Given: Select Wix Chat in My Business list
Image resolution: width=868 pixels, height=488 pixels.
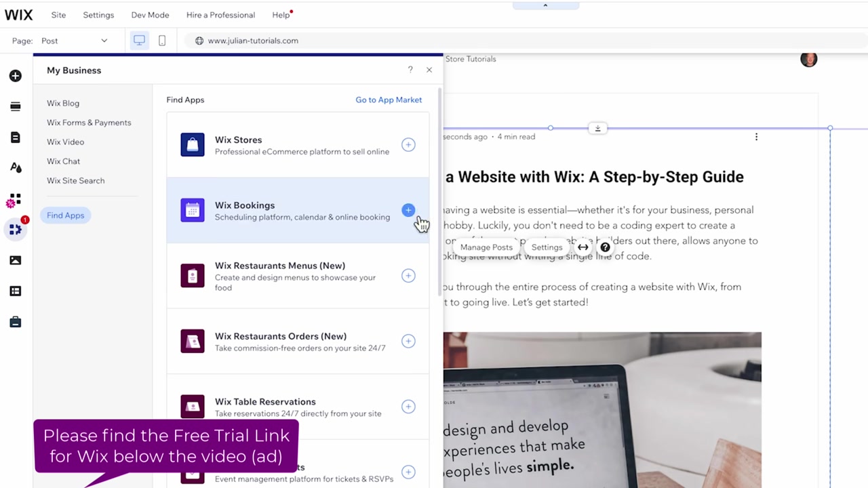Looking at the screenshot, I should 63,161.
